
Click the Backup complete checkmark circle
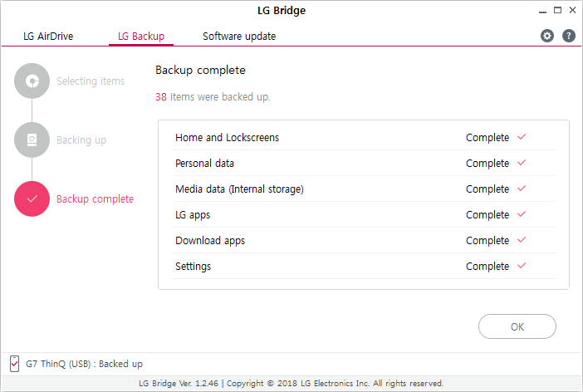pyautogui.click(x=32, y=199)
